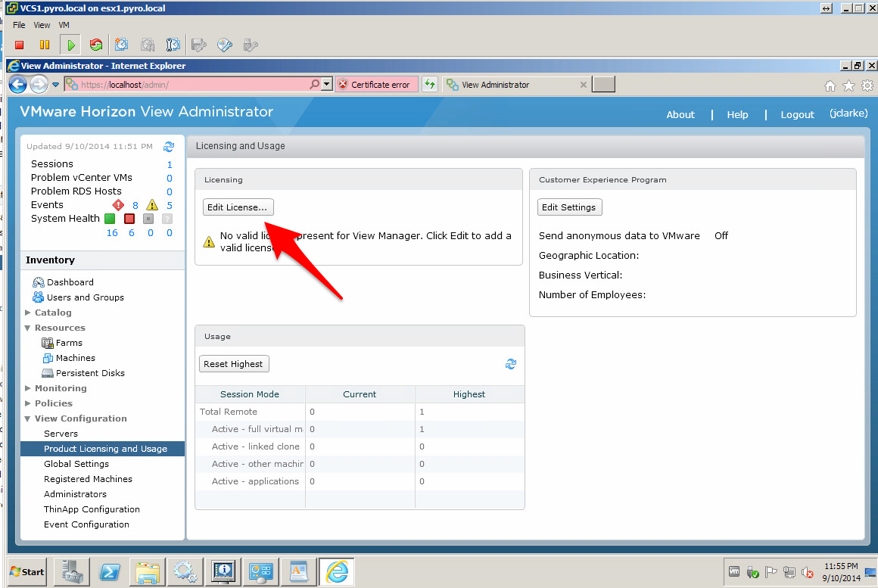Click the Edit License button

[x=238, y=207]
